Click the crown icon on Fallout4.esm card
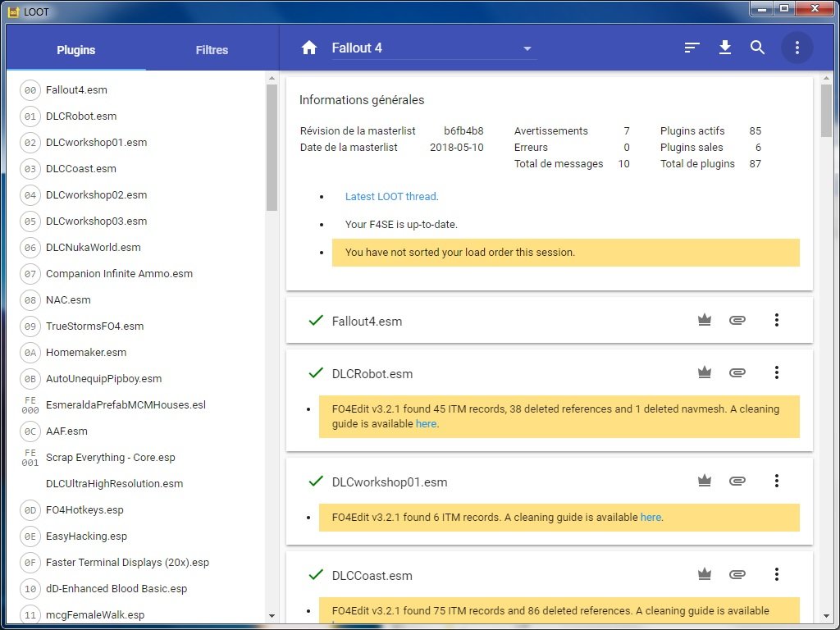The width and height of the screenshot is (840, 630). click(x=705, y=321)
